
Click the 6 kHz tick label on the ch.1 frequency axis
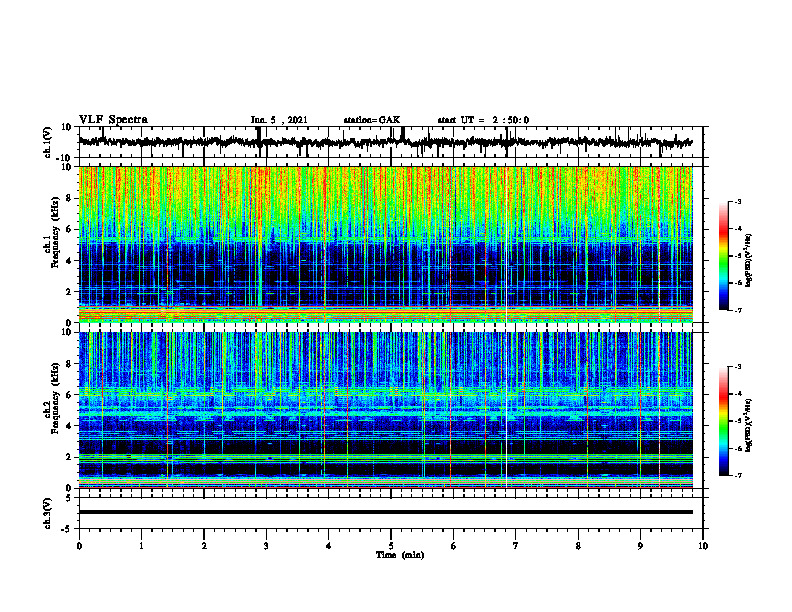pyautogui.click(x=71, y=229)
